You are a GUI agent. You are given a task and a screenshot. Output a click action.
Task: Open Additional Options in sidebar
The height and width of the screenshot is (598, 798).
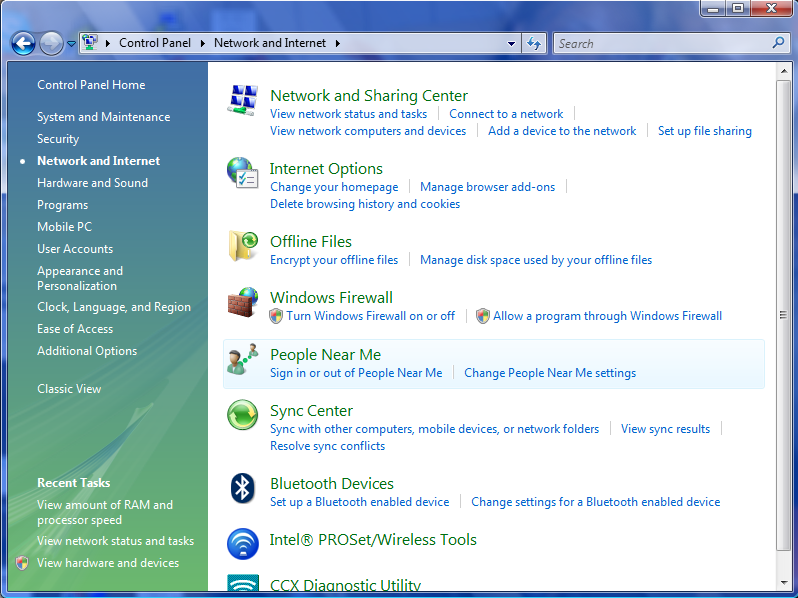pyautogui.click(x=87, y=351)
